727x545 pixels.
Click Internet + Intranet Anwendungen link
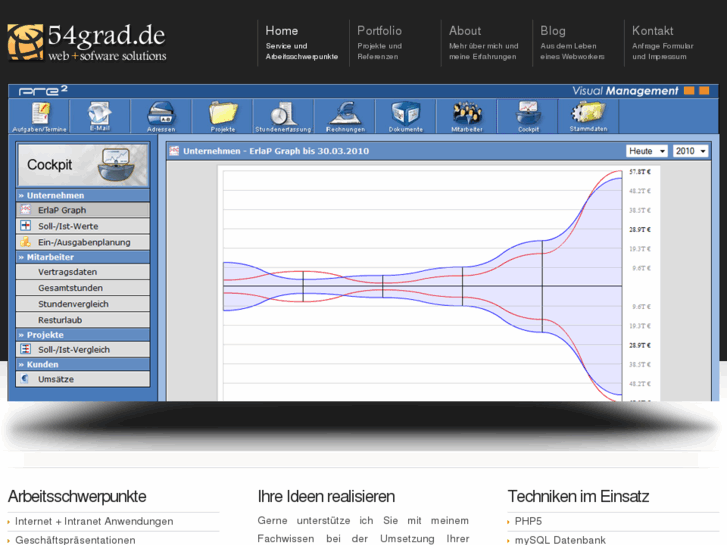(94, 521)
